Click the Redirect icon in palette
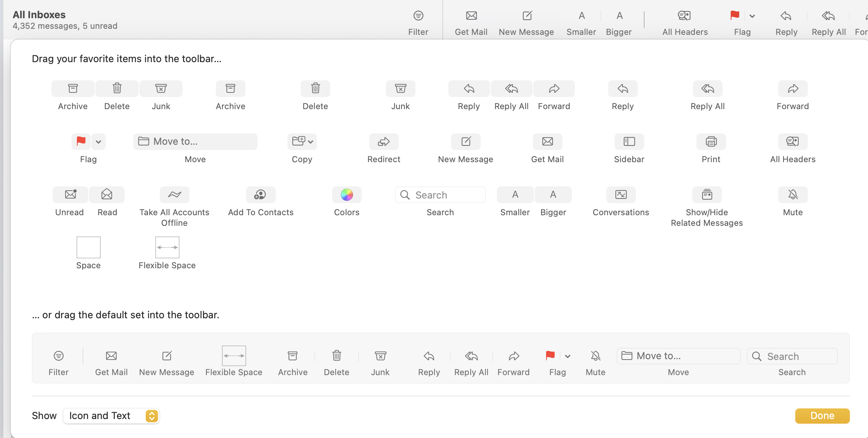868x438 pixels. [x=384, y=142]
